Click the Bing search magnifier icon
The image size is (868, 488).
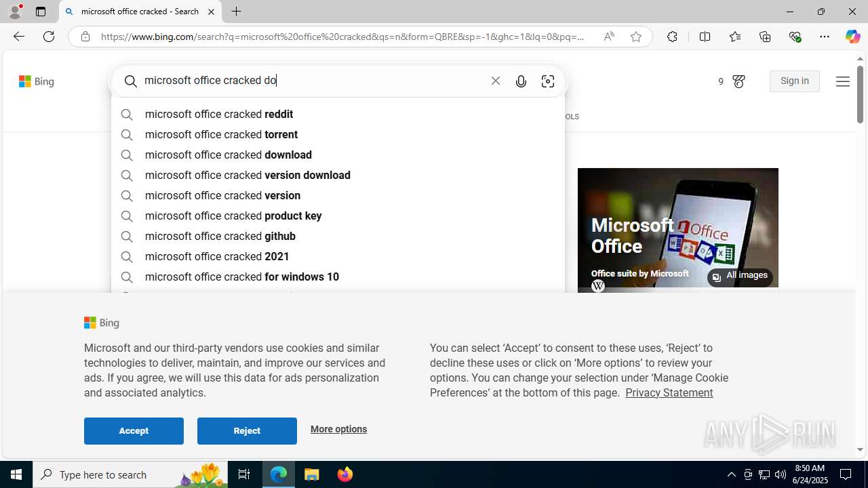131,81
